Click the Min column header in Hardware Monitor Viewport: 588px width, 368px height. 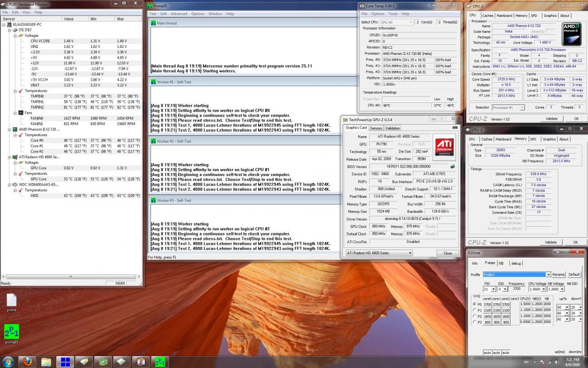pos(101,19)
